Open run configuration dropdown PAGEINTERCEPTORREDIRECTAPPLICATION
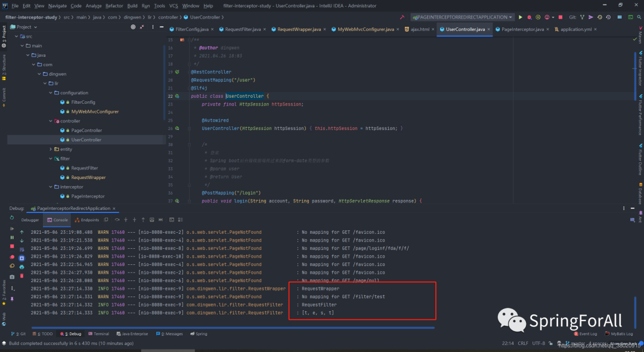The width and height of the screenshot is (644, 352). (x=463, y=17)
